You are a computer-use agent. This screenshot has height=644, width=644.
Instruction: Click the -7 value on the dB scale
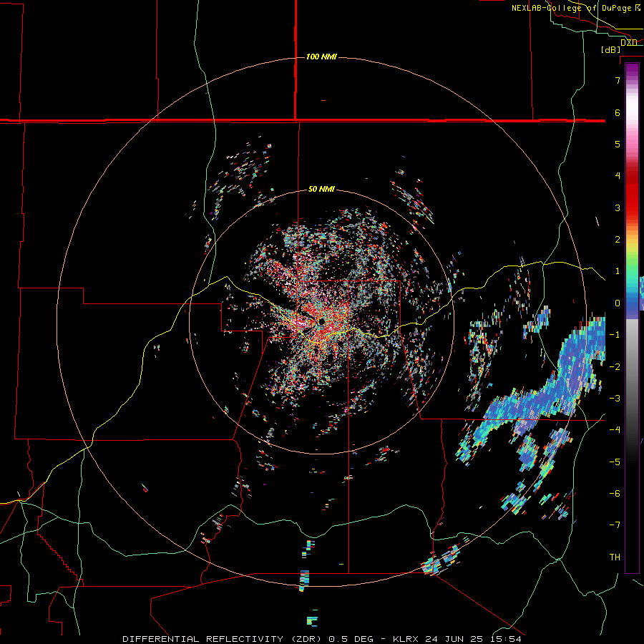pos(615,525)
